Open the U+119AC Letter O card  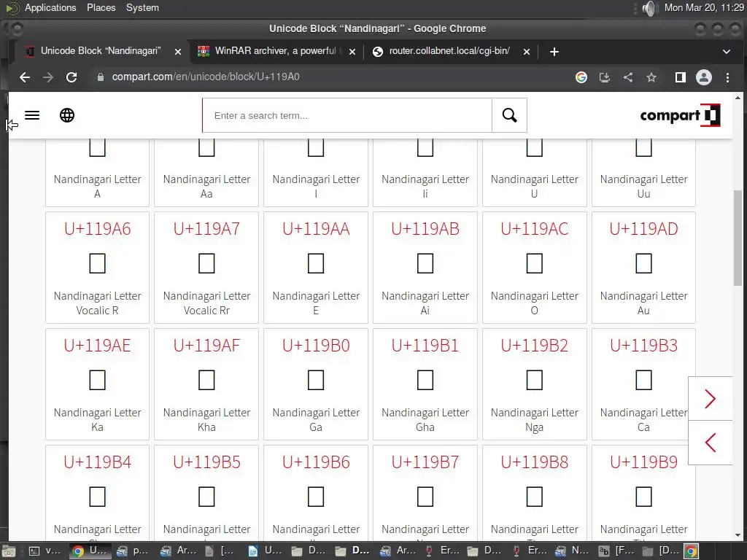click(x=535, y=268)
